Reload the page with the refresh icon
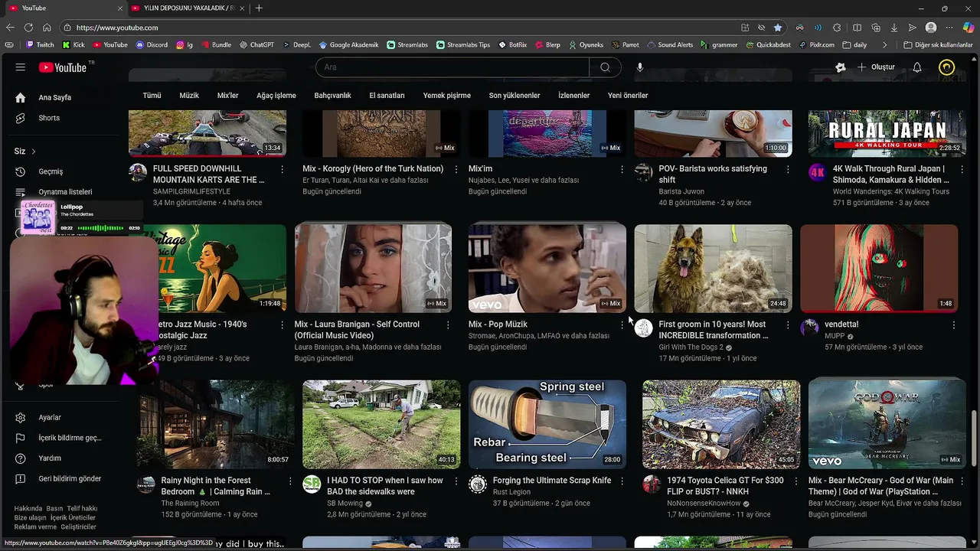Screen dimensions: 980x551 [28, 28]
